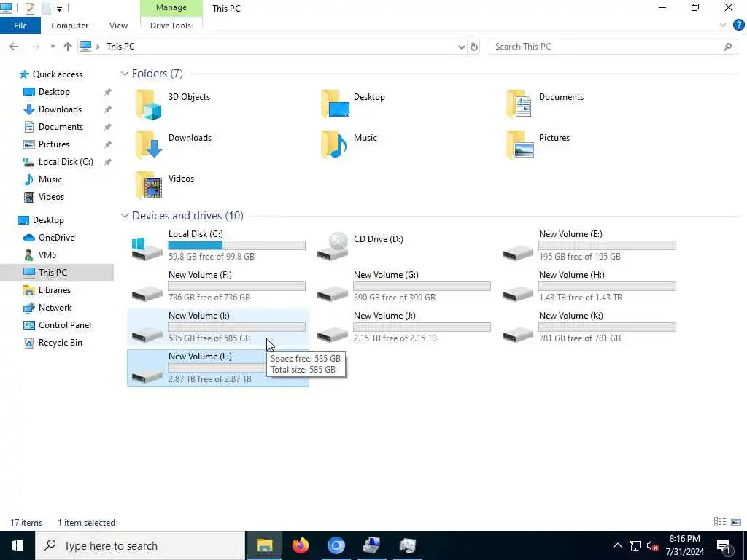The width and height of the screenshot is (747, 560).
Task: Switch to large icons view in status bar
Action: coord(736,522)
